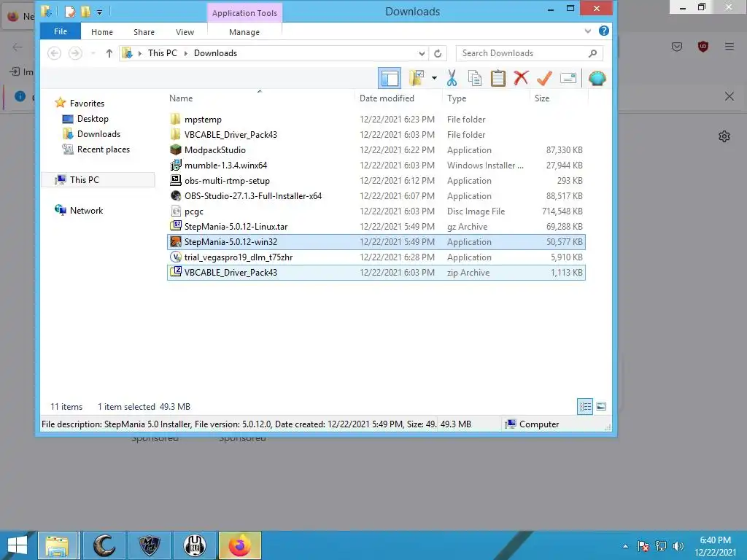The height and width of the screenshot is (560, 747).
Task: Select OBS-Studio-27.1.3-Full-Installer-x64 file
Action: 376,195
